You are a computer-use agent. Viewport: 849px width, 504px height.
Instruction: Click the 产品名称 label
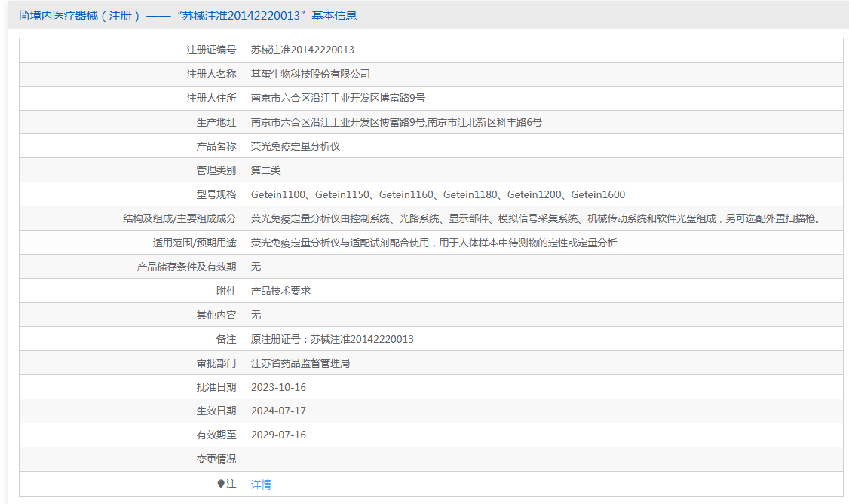pos(216,146)
